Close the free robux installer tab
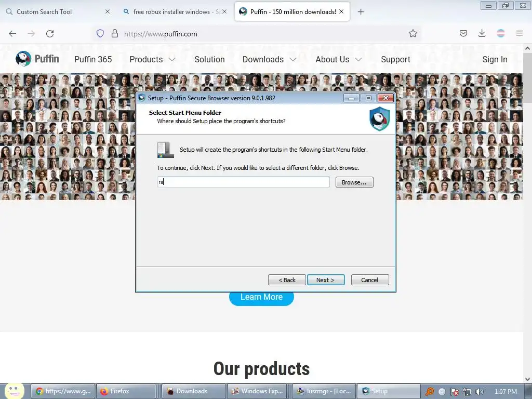532x399 pixels. [x=224, y=11]
